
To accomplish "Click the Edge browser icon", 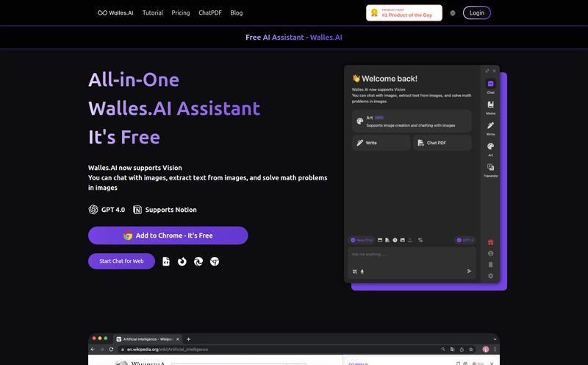I will [198, 261].
